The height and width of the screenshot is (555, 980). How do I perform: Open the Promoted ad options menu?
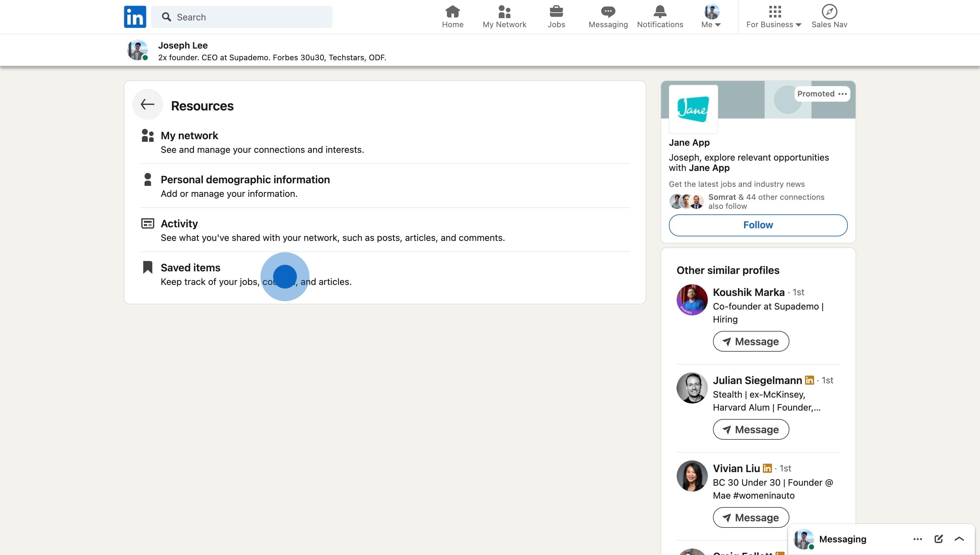842,94
